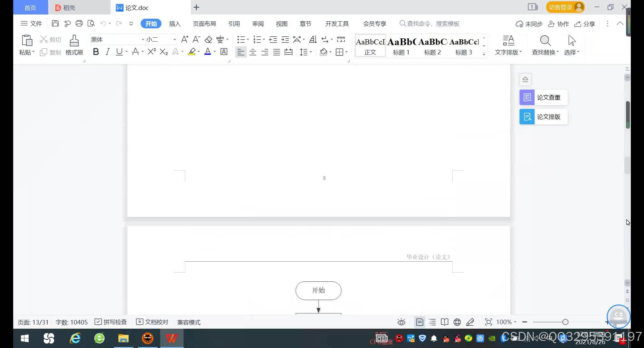Click the fit page zoom icon

pos(488,322)
